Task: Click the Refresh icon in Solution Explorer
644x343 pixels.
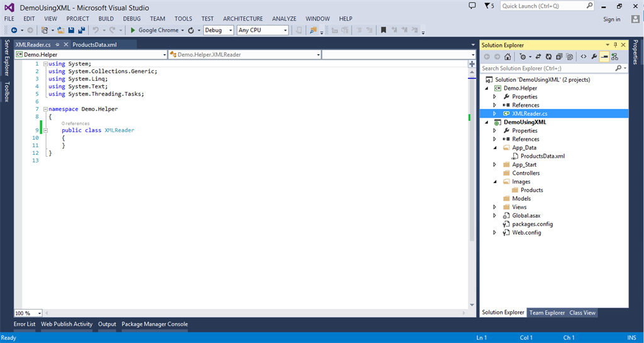Action: 548,57
